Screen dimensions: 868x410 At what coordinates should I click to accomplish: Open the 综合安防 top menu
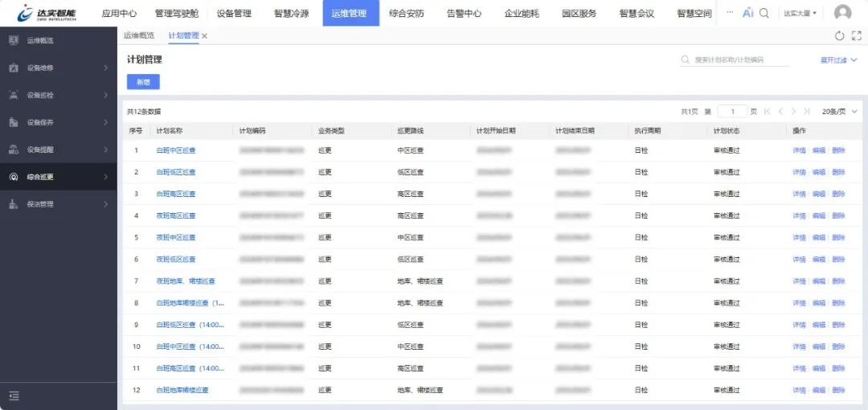point(407,14)
